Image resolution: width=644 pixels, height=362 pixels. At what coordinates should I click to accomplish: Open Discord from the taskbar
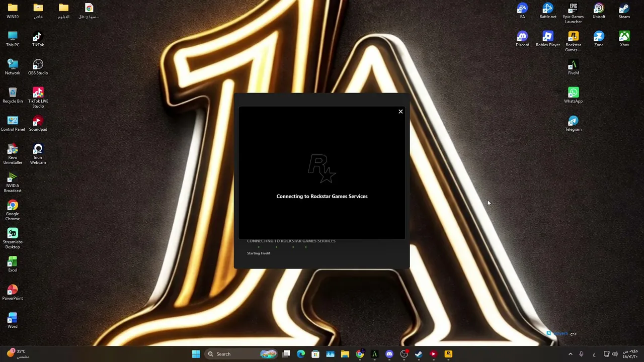389,354
